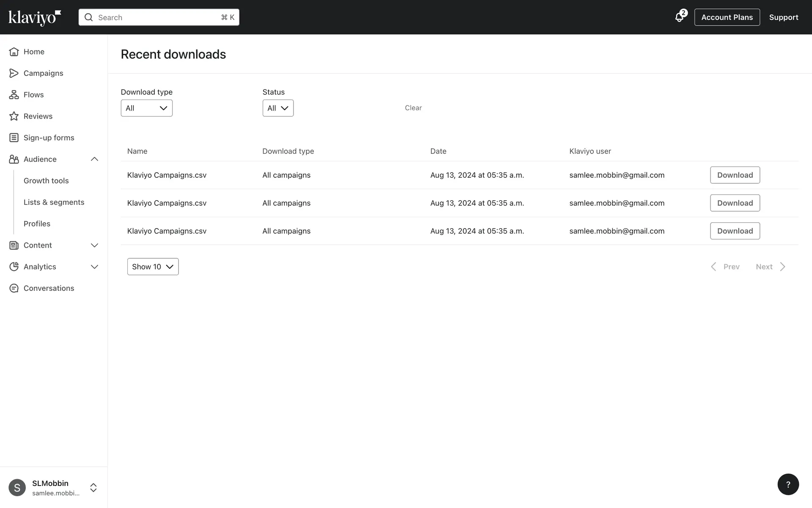
Task: Focus the Search input field
Action: point(159,17)
